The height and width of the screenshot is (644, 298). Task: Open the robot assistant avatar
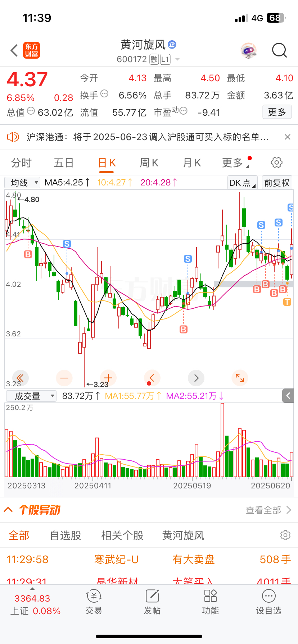(x=249, y=50)
